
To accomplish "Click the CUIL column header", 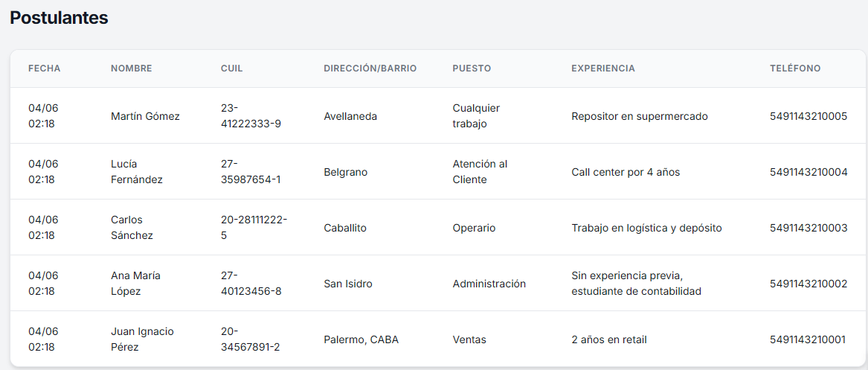I will [231, 68].
